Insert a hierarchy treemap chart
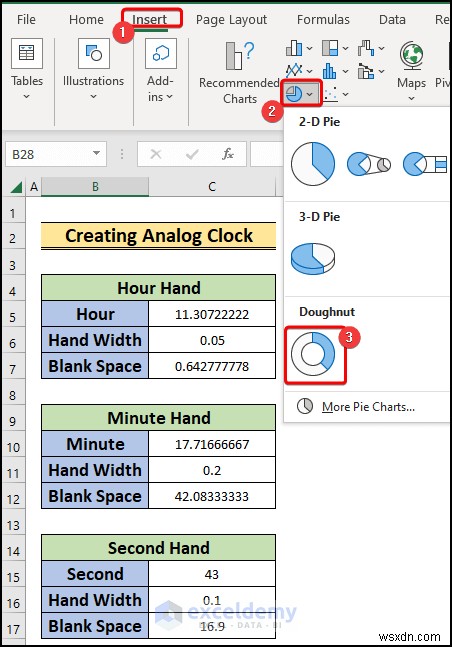The height and width of the screenshot is (647, 452). [330, 48]
